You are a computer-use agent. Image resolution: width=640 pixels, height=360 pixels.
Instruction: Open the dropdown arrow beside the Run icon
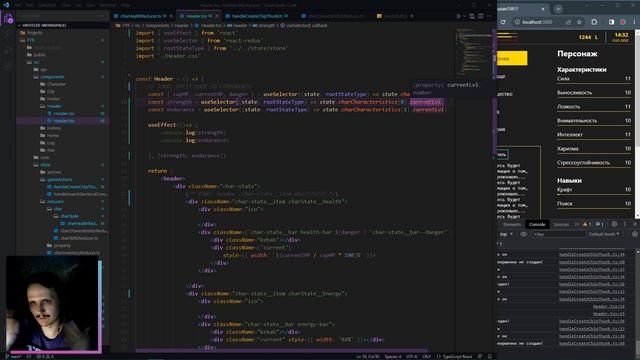464,16
